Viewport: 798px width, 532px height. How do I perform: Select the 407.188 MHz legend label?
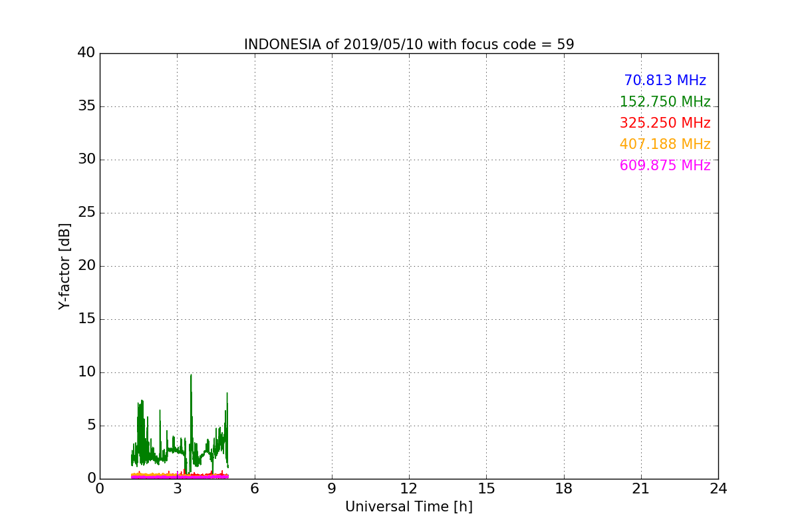coord(665,144)
